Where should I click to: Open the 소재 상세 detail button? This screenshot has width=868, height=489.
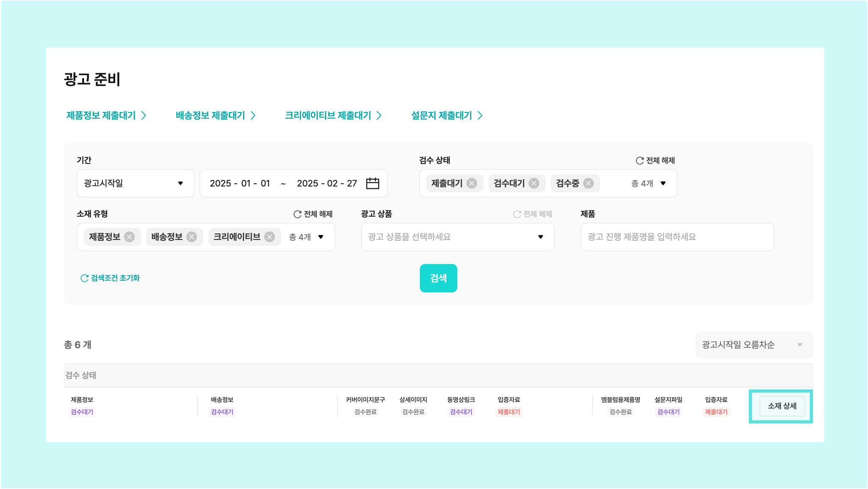(782, 406)
